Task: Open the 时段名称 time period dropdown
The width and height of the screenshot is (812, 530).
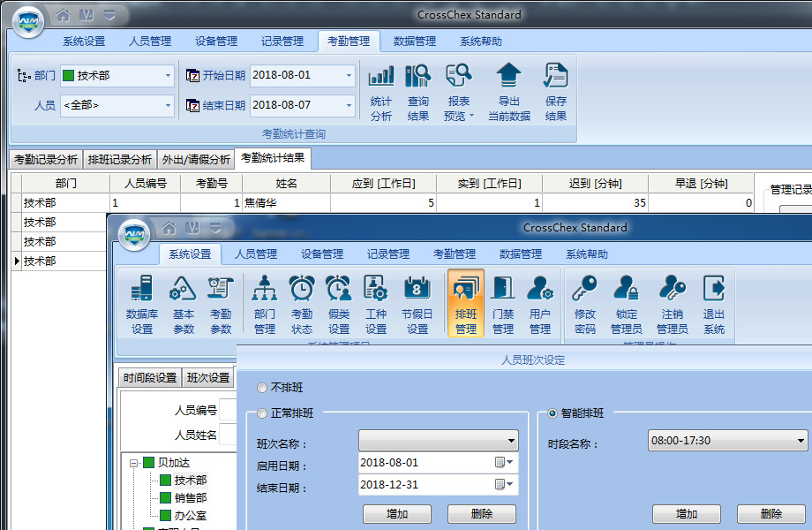Action: [x=726, y=440]
